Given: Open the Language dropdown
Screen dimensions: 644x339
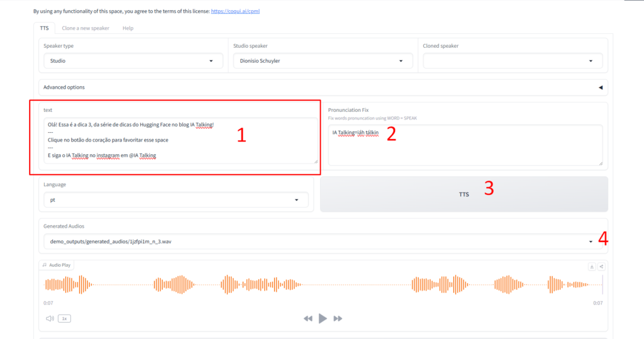Looking at the screenshot, I should coord(175,200).
